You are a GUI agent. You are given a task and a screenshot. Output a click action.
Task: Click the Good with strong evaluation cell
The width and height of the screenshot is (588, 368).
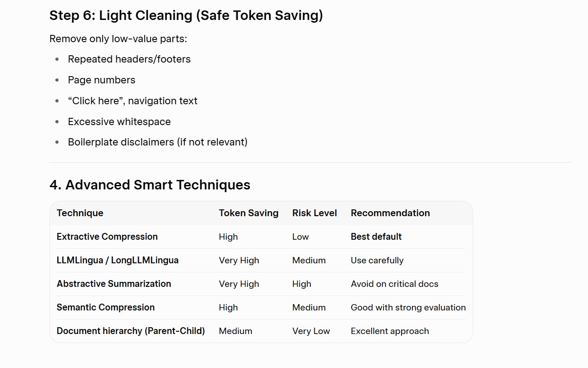point(408,307)
